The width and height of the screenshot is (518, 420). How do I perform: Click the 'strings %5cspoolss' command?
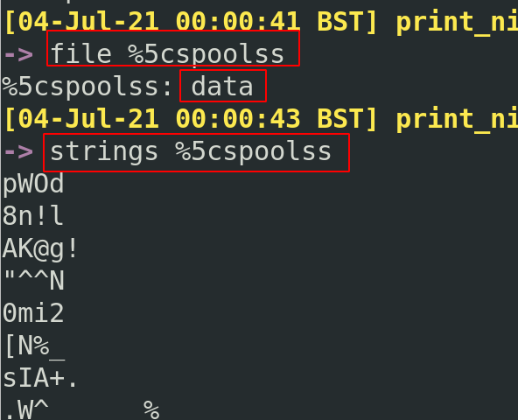[191, 151]
